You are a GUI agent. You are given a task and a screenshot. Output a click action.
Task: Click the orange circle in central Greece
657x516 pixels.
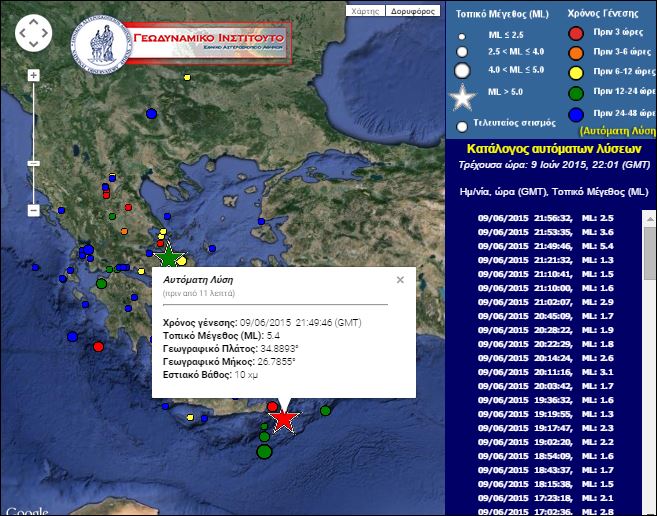(x=124, y=231)
